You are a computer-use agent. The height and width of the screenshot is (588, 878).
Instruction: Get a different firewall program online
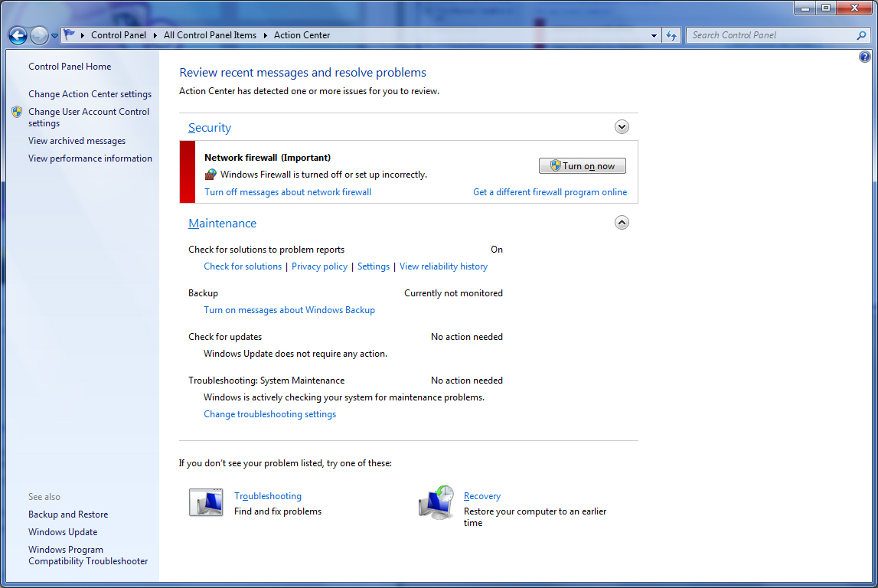550,192
